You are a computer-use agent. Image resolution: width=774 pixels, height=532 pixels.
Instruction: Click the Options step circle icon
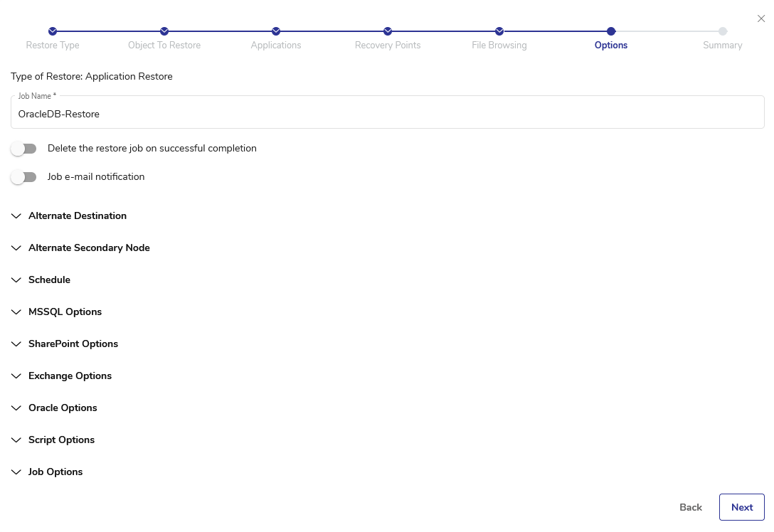click(611, 31)
